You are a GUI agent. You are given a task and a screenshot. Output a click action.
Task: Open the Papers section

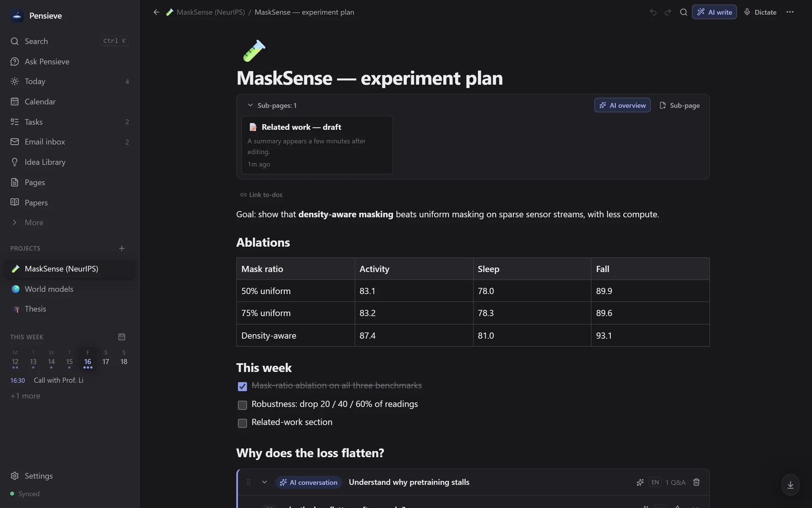pos(70,203)
